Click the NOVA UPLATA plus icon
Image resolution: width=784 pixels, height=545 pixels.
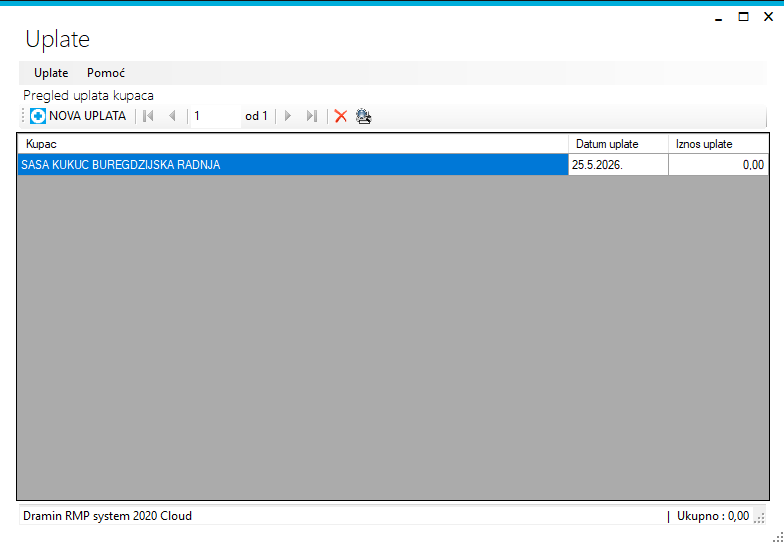[38, 116]
